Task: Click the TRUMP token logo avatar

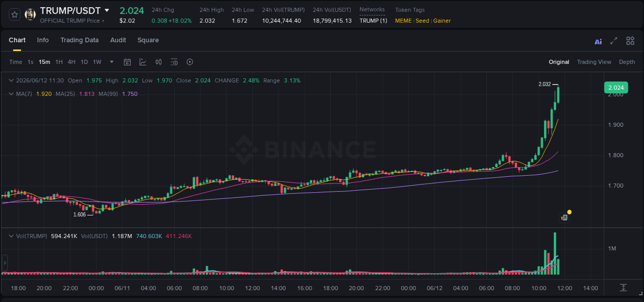Action: click(x=30, y=14)
